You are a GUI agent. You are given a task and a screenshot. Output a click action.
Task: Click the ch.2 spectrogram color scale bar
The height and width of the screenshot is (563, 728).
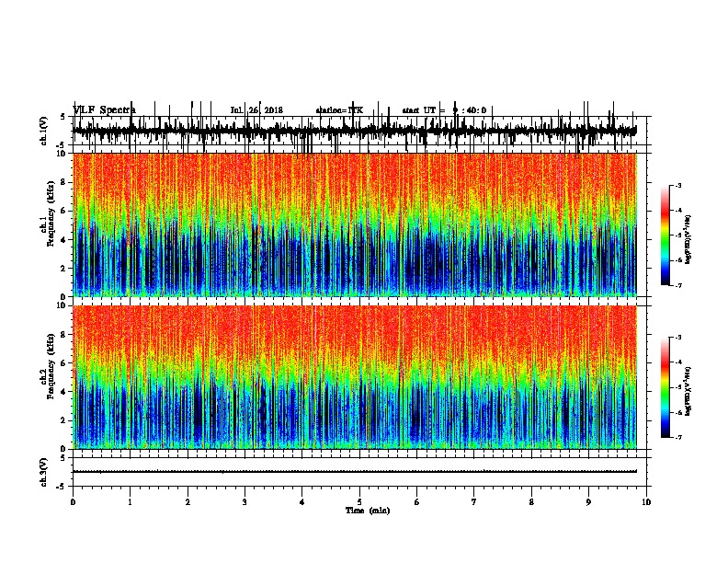[665, 387]
